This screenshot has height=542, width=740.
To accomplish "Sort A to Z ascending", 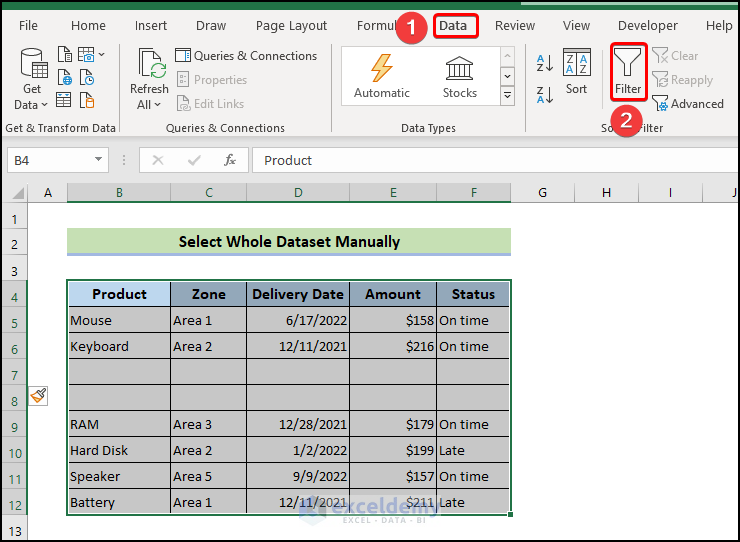I will click(x=545, y=64).
